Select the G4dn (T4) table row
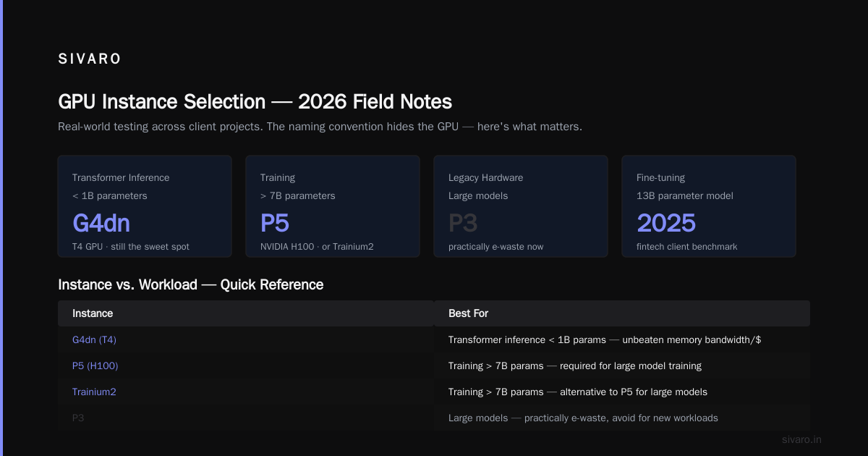The width and height of the screenshot is (868, 456). (x=434, y=339)
